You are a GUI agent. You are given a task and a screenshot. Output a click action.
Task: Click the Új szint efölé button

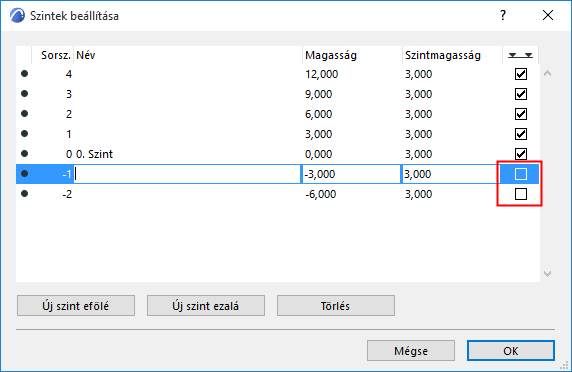point(76,306)
